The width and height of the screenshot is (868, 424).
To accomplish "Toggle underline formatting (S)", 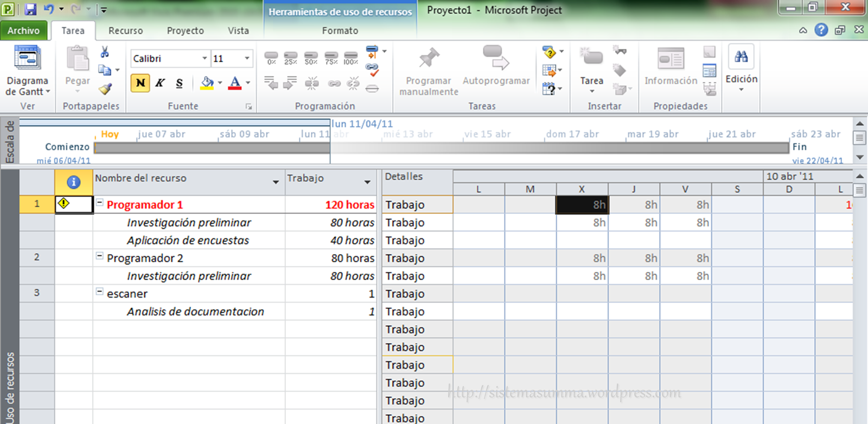I will [x=179, y=83].
